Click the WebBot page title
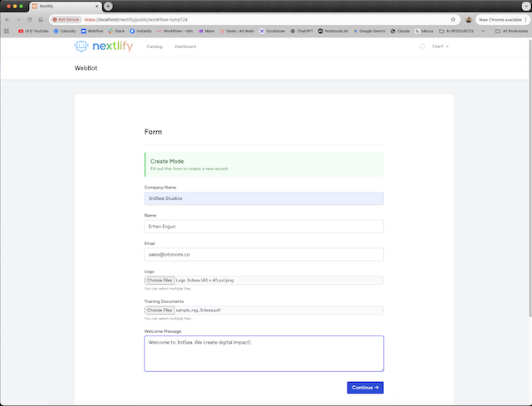 [86, 68]
